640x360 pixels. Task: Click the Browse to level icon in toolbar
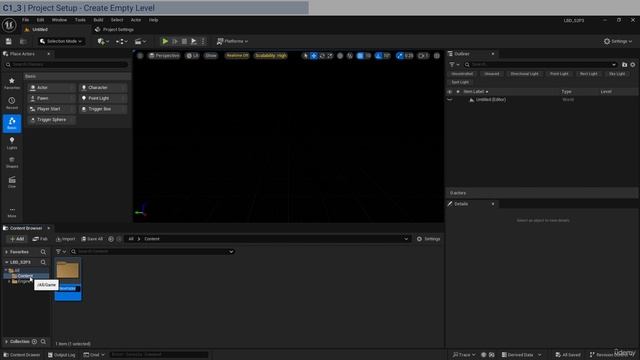[23, 41]
